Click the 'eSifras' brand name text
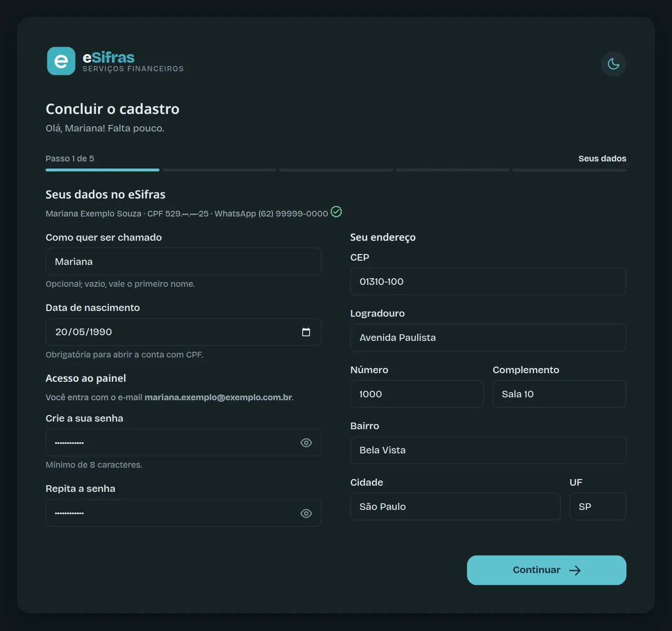Image resolution: width=672 pixels, height=631 pixels. (109, 57)
